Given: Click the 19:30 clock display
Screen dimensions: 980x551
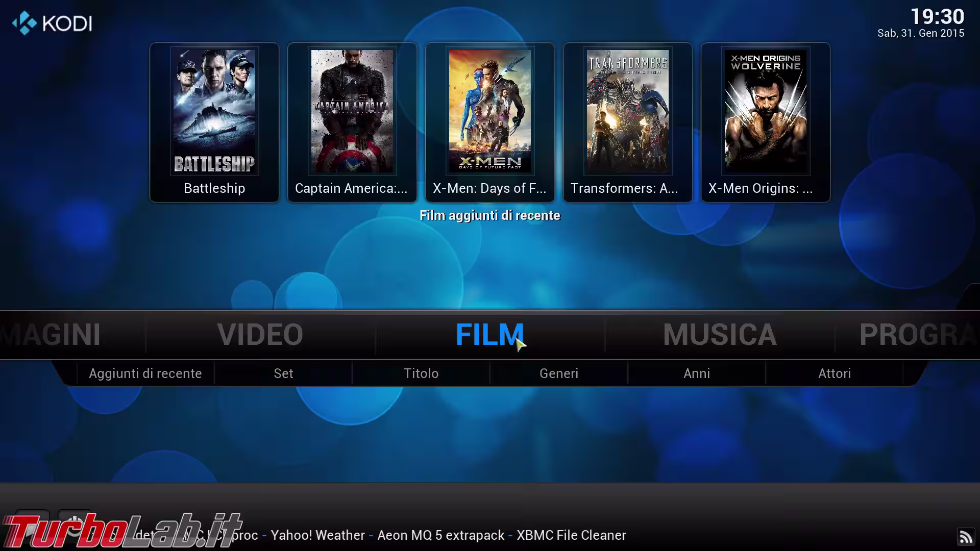Looking at the screenshot, I should coord(938,16).
